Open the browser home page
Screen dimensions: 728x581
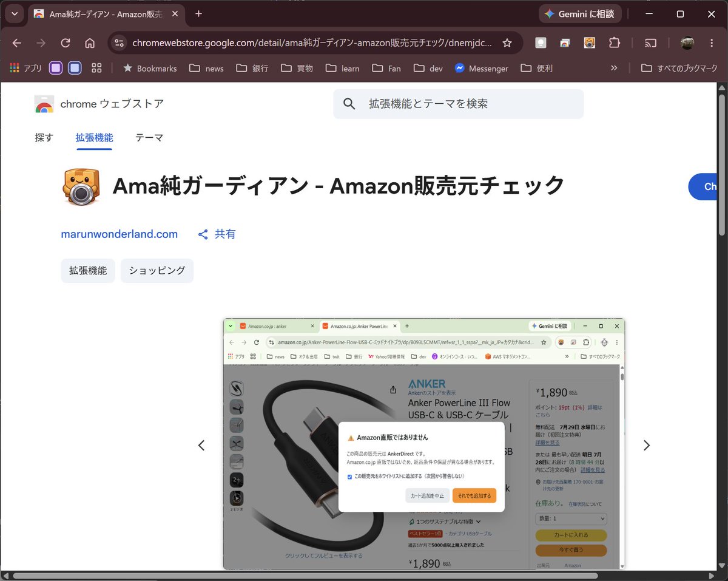[90, 42]
